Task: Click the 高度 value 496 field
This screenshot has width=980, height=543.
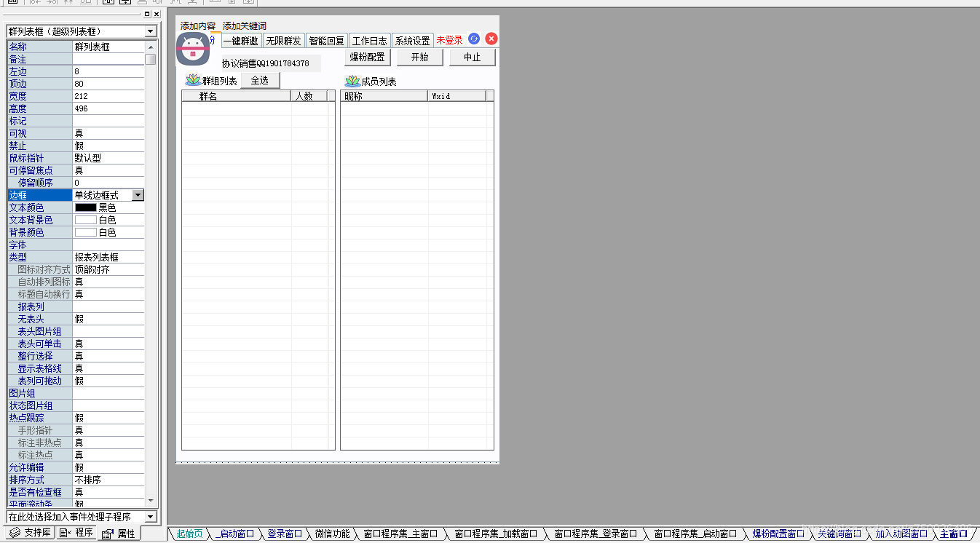Action: coord(108,108)
